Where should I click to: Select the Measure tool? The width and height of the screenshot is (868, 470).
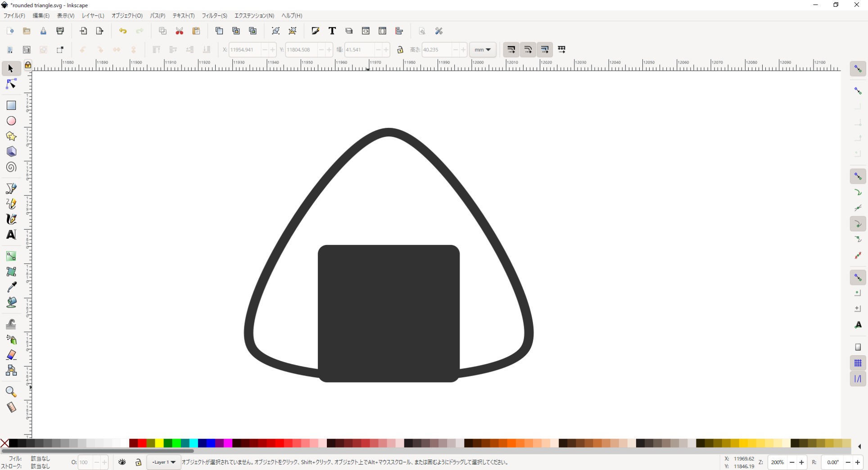tap(11, 408)
